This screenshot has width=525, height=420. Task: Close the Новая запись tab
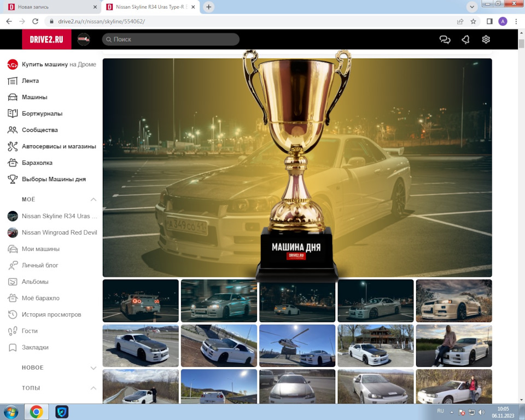point(95,7)
